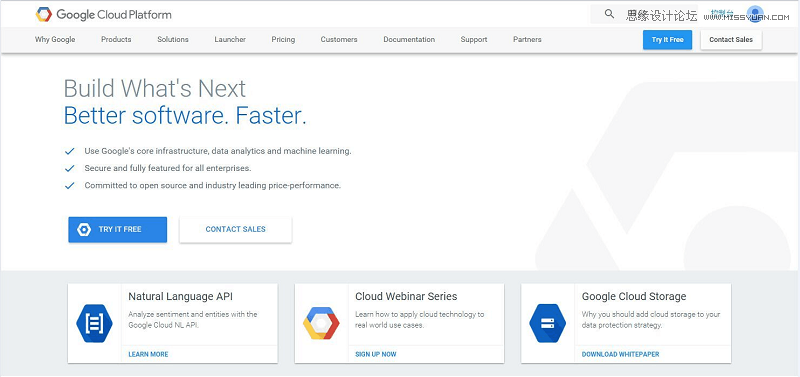Viewport: 800px width, 377px height.
Task: Follow the SIGN UP NOW link
Action: coord(376,354)
